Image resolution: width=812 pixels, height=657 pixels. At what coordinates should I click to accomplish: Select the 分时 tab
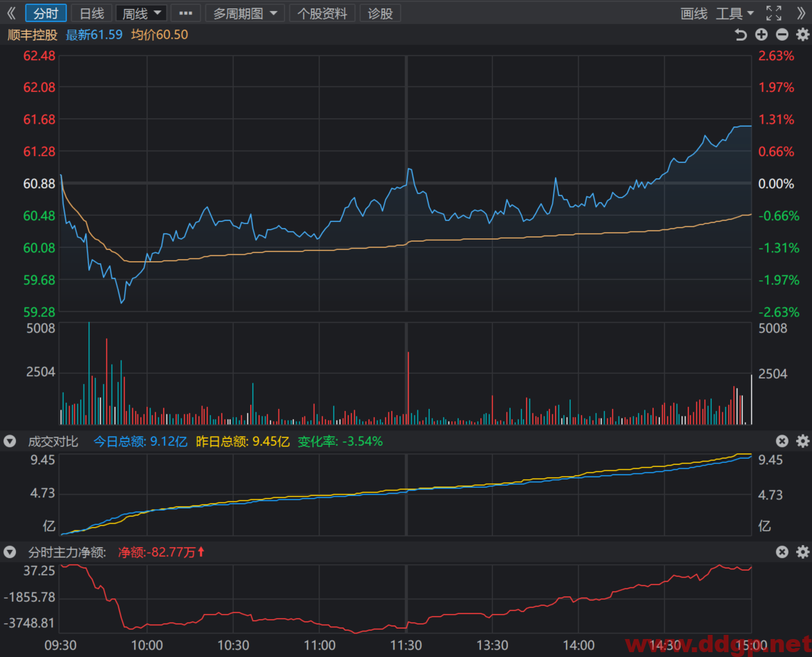[x=46, y=13]
